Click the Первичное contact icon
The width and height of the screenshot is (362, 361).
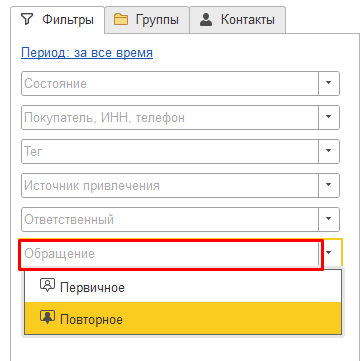(47, 286)
